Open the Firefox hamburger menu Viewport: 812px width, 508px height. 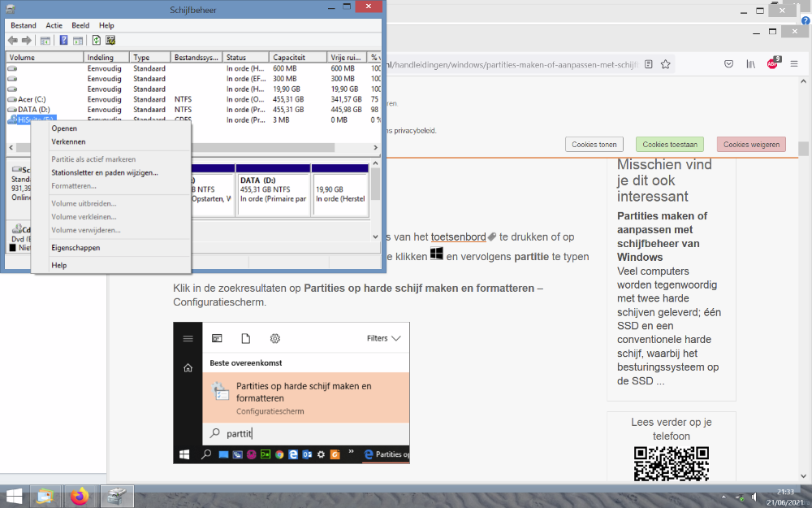[794, 64]
